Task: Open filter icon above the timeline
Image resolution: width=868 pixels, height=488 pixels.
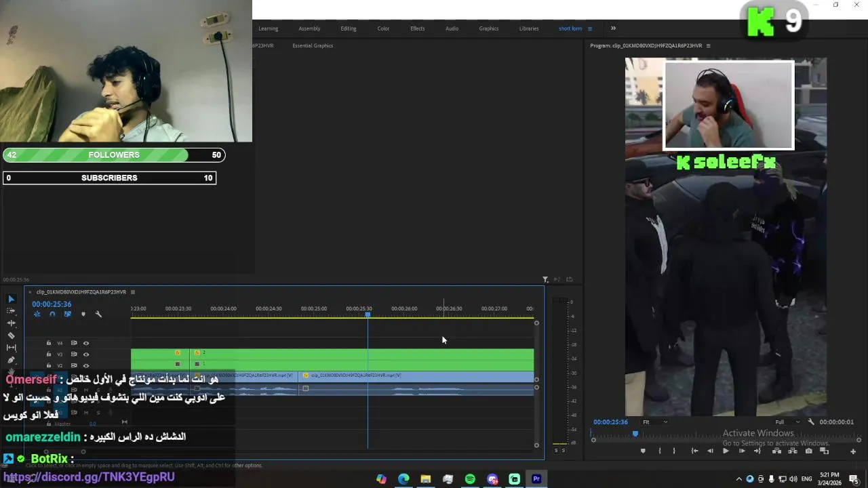Action: tap(545, 279)
